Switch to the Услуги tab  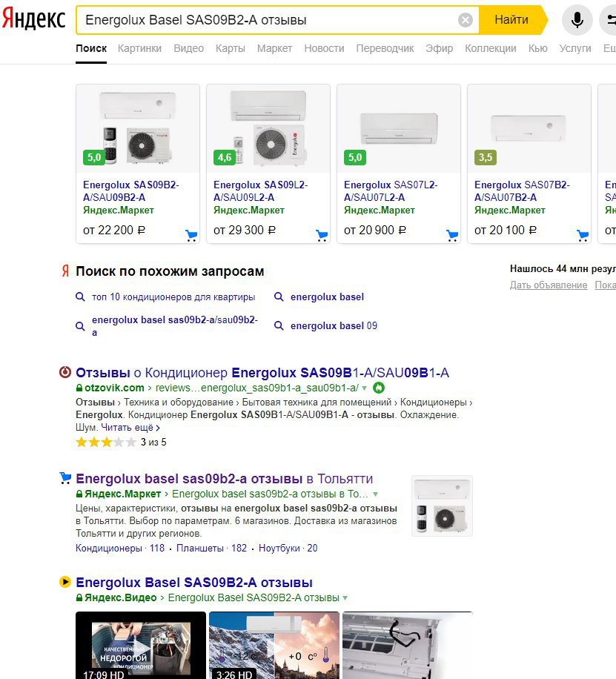574,48
